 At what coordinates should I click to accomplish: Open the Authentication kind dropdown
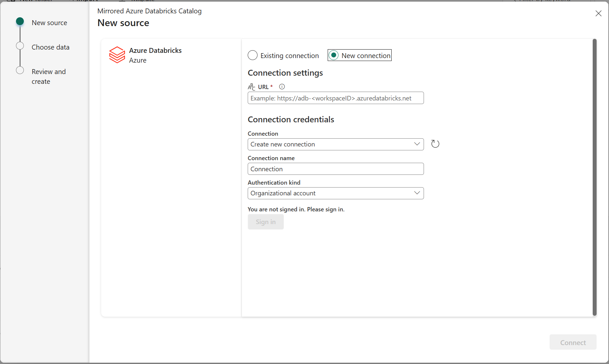point(336,193)
